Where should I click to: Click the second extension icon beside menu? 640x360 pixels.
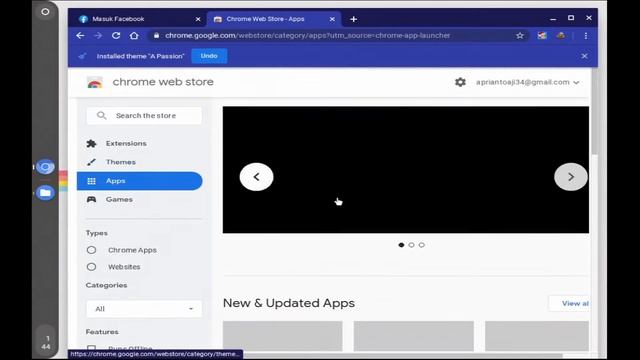pos(561,36)
